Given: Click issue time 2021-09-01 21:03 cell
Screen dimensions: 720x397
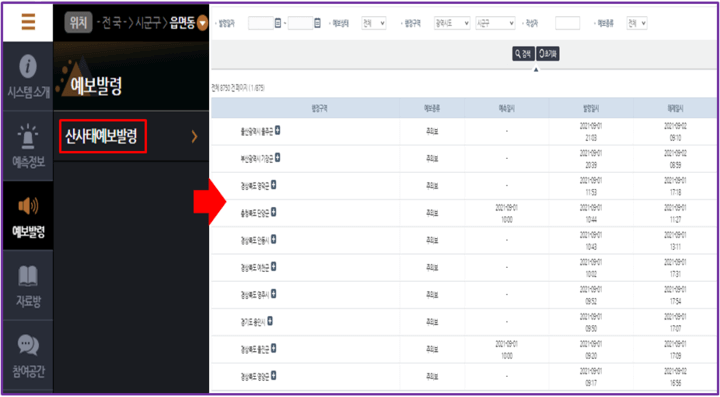Looking at the screenshot, I should [590, 131].
